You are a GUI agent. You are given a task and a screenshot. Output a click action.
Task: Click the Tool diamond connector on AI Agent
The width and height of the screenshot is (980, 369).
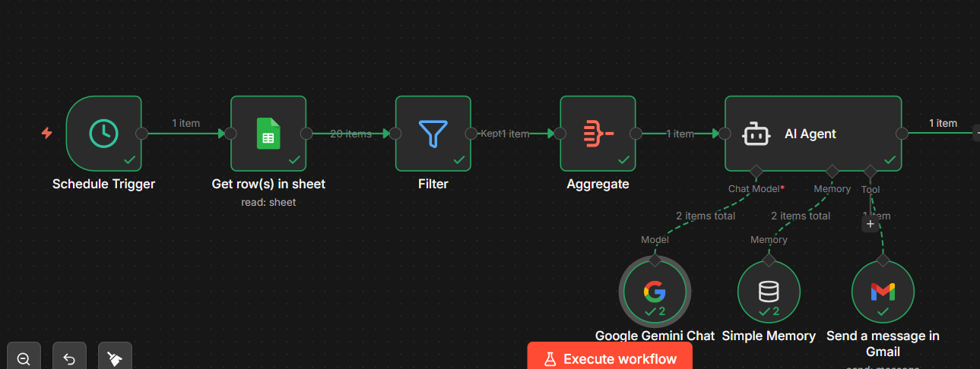pos(871,172)
